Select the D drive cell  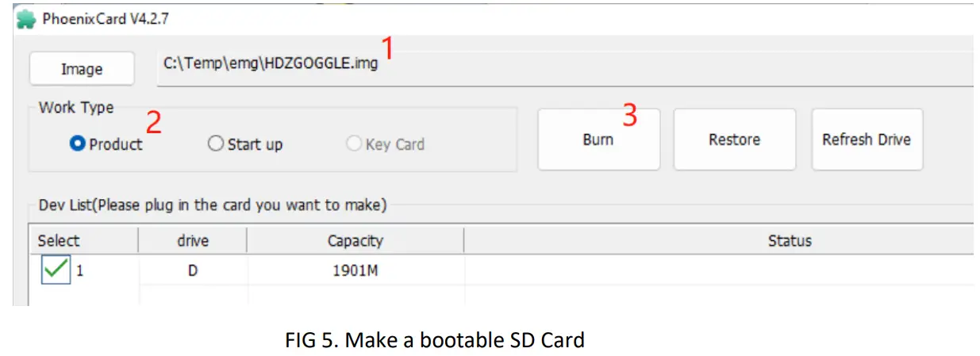tap(192, 270)
